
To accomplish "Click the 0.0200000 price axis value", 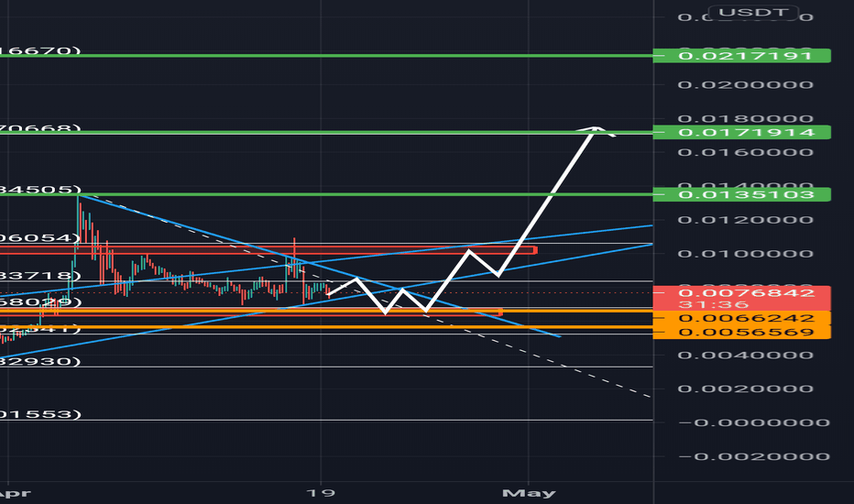I will 746,85.
